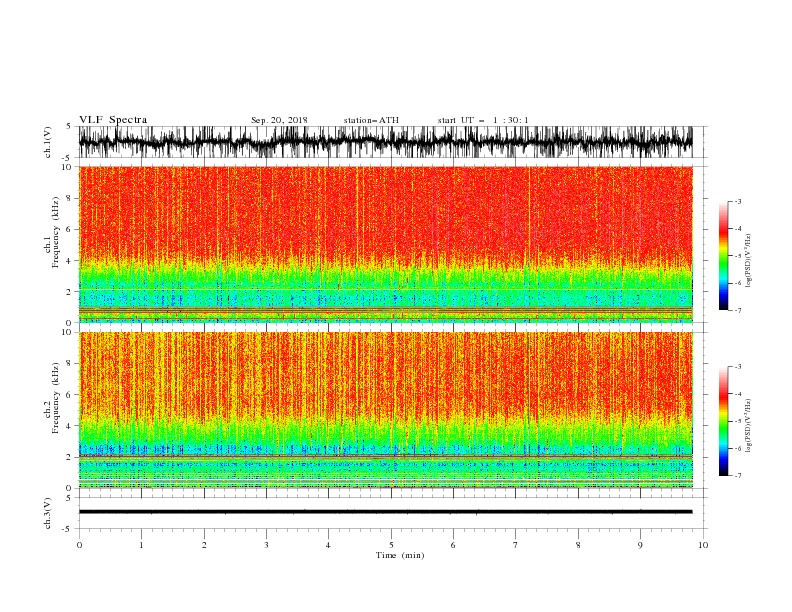Image resolution: width=792 pixels, height=612 pixels.
Task: Click the 6 kHz tick label on ch.2 axis
Action: [69, 395]
